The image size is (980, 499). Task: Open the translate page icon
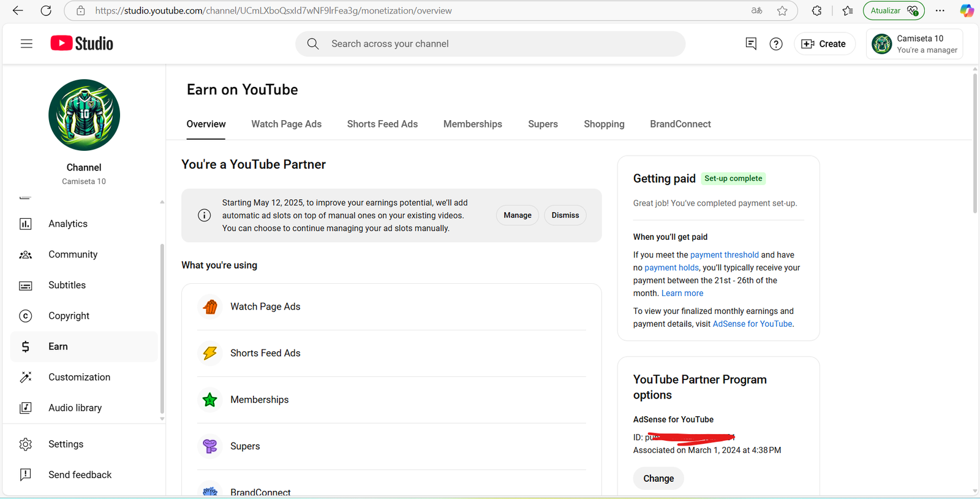tap(757, 10)
